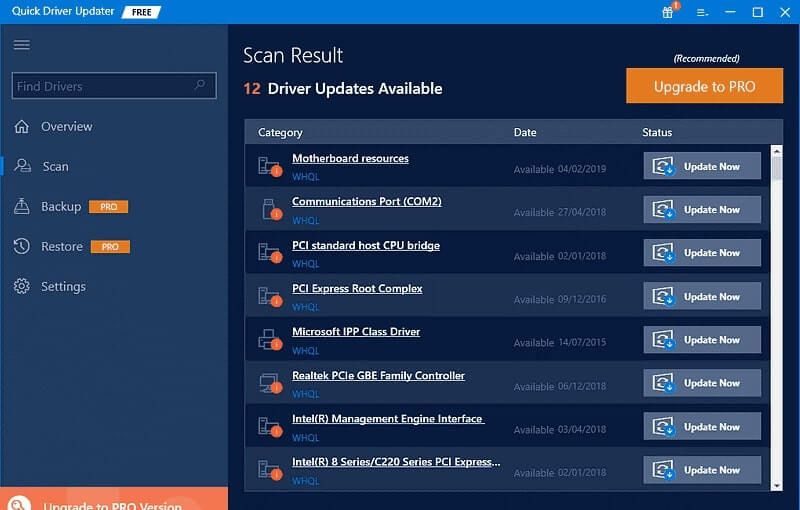Click the Upgrade to PRO button
800x510 pixels.
coord(704,86)
